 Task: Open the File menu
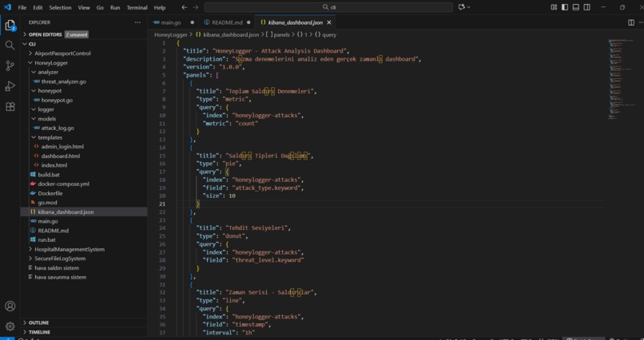[x=22, y=7]
